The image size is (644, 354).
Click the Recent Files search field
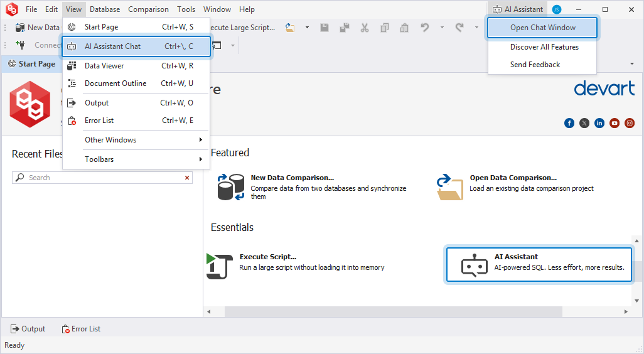103,178
